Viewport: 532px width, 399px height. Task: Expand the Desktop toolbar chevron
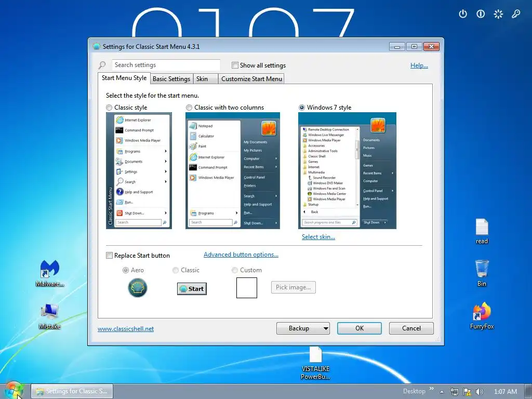(432, 389)
